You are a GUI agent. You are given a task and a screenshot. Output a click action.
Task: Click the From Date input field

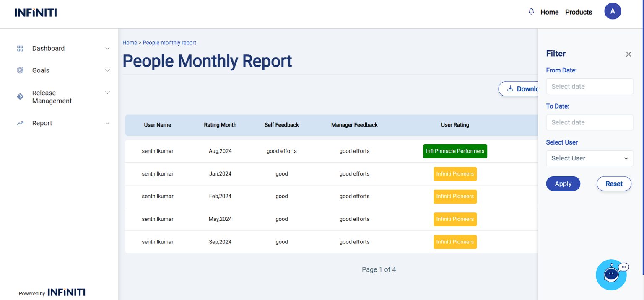click(x=589, y=86)
